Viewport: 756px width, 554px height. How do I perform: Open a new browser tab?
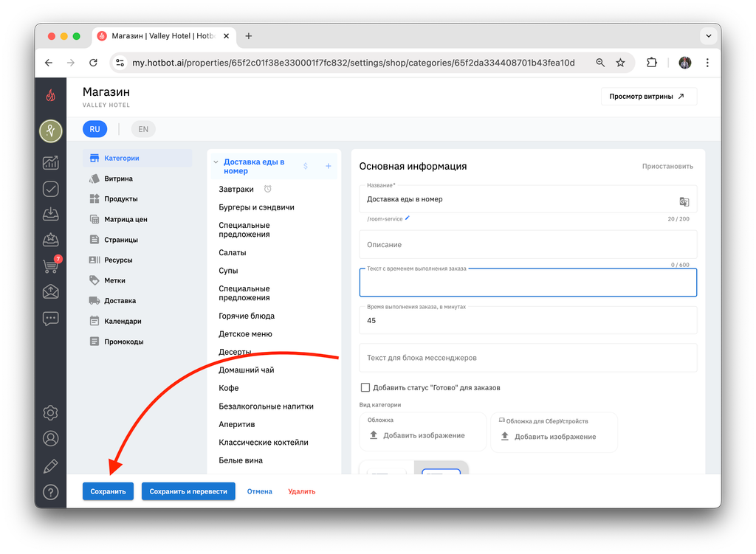coord(249,36)
